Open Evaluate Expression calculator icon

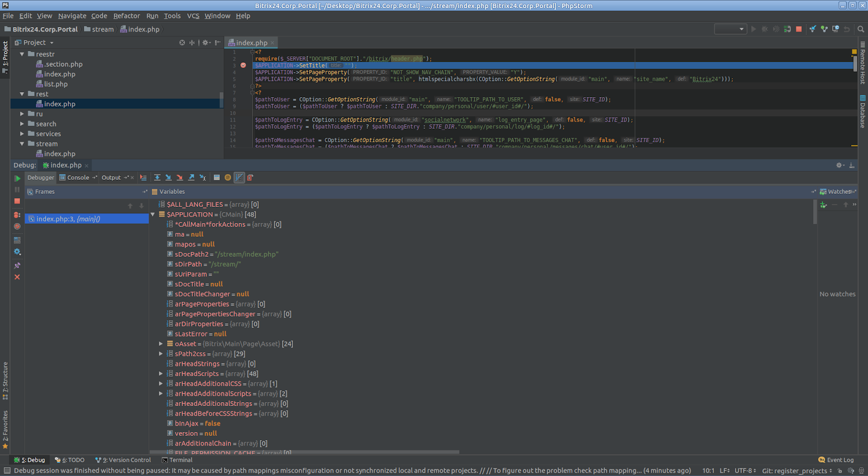(x=216, y=177)
